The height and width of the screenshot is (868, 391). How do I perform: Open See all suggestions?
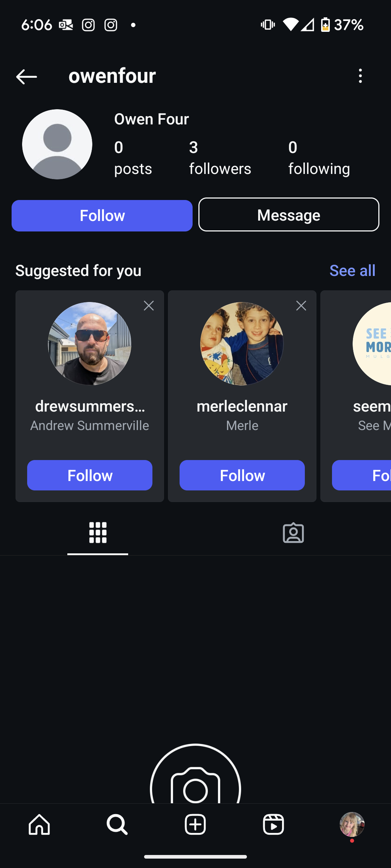coord(352,271)
